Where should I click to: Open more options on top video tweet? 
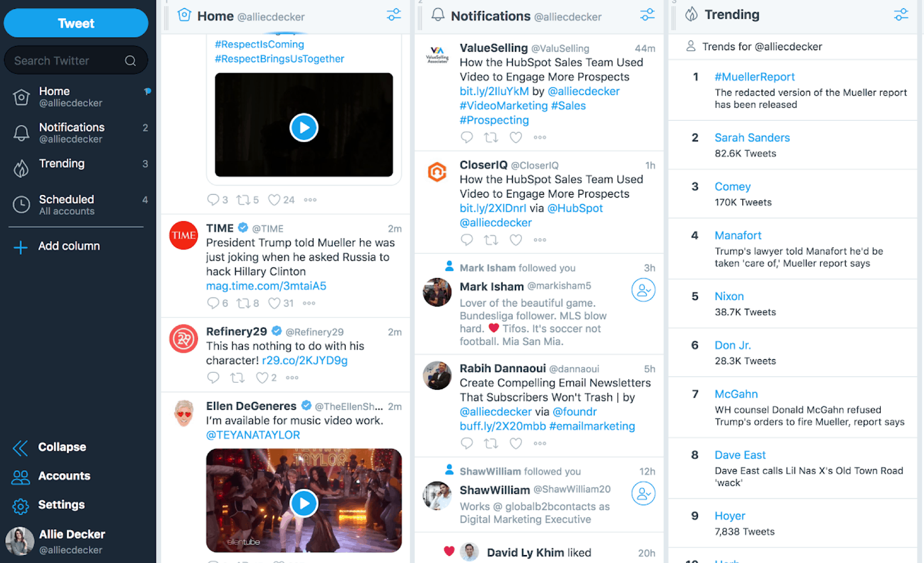[310, 200]
